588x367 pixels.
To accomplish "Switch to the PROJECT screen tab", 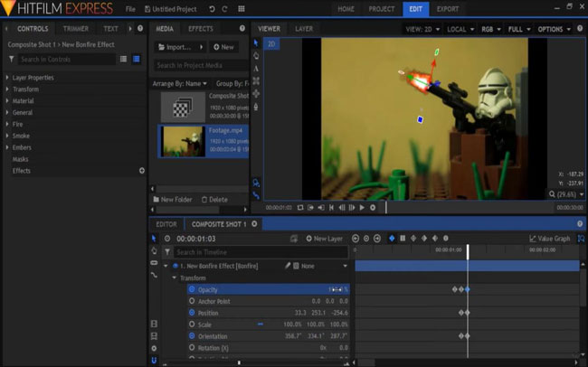I will coord(382,9).
